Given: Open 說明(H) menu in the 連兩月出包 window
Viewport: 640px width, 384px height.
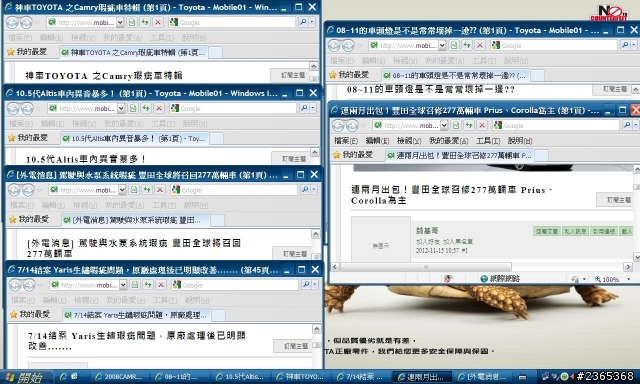Looking at the screenshot, I should pos(520,141).
